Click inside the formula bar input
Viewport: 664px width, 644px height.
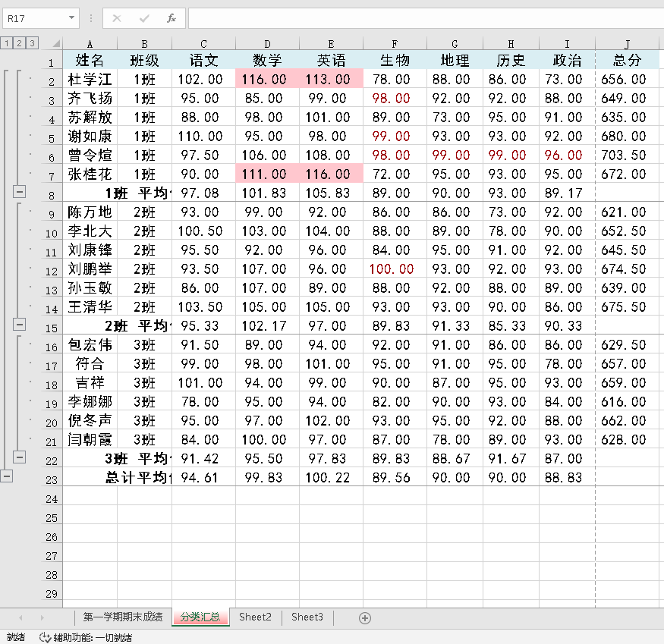(425, 17)
